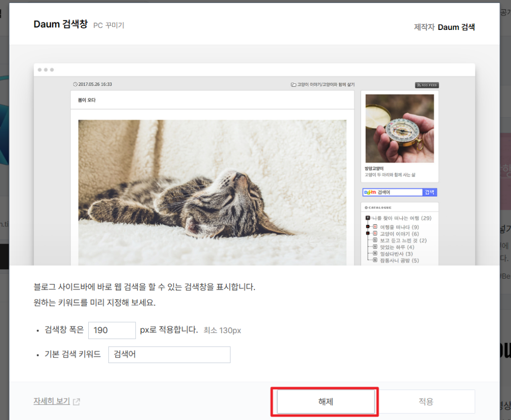Select 맛있는 하루 (4) in the catalogue
The image size is (511, 420).
(x=397, y=247)
